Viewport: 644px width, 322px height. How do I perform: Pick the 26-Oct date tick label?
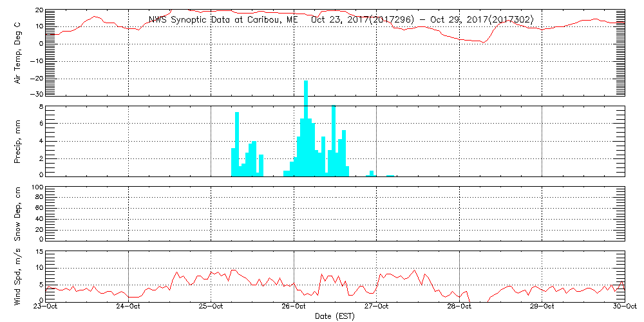coord(294,307)
